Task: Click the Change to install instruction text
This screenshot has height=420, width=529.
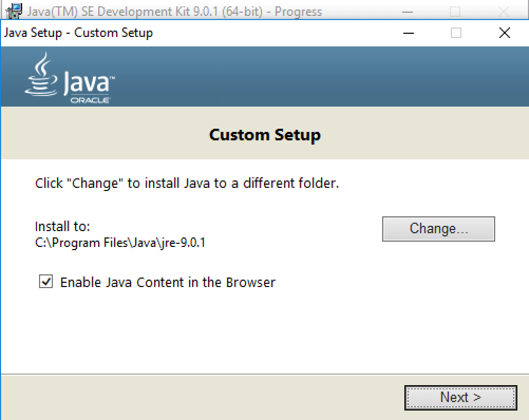Action: click(x=187, y=183)
